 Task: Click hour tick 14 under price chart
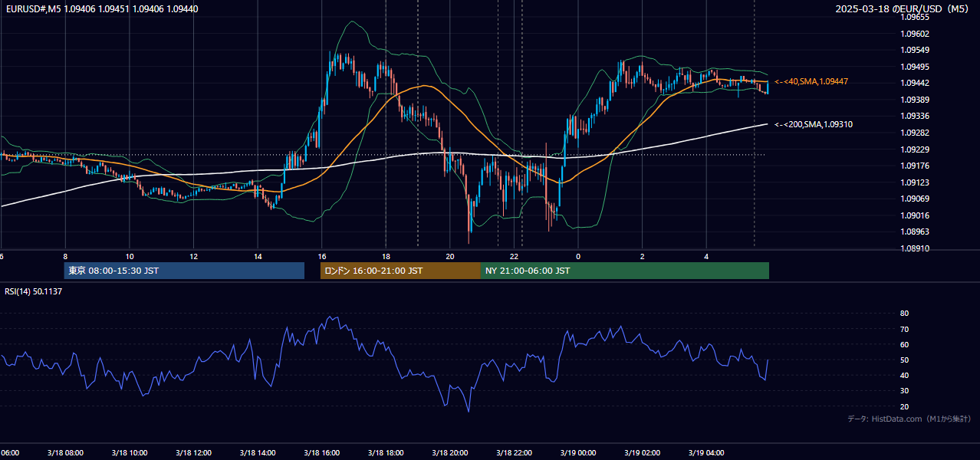point(258,256)
